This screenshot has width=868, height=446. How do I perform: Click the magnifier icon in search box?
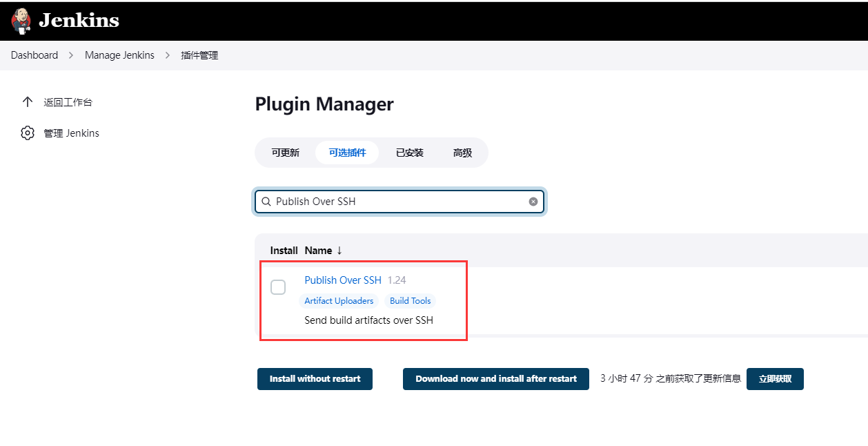pyautogui.click(x=266, y=202)
